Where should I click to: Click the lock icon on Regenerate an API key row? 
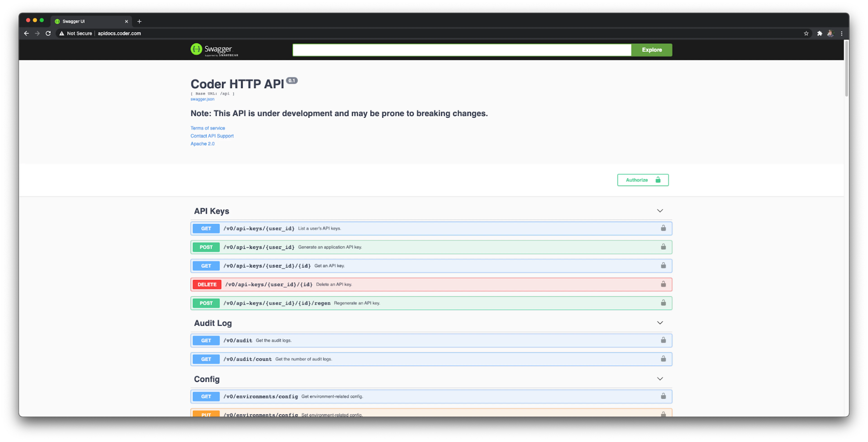(x=663, y=303)
